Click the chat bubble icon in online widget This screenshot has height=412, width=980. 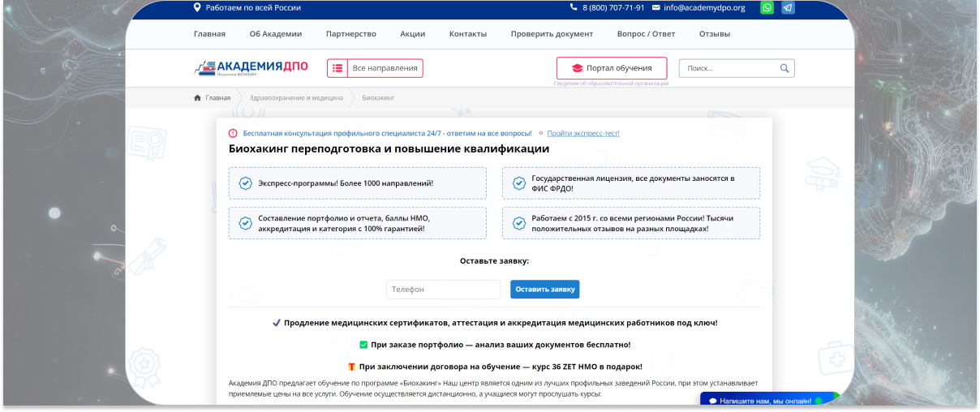(712, 401)
